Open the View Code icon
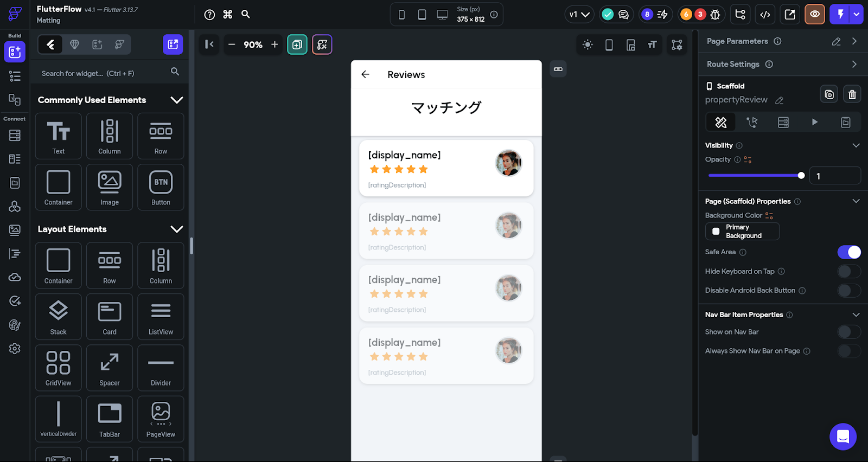This screenshot has width=868, height=462. point(765,15)
